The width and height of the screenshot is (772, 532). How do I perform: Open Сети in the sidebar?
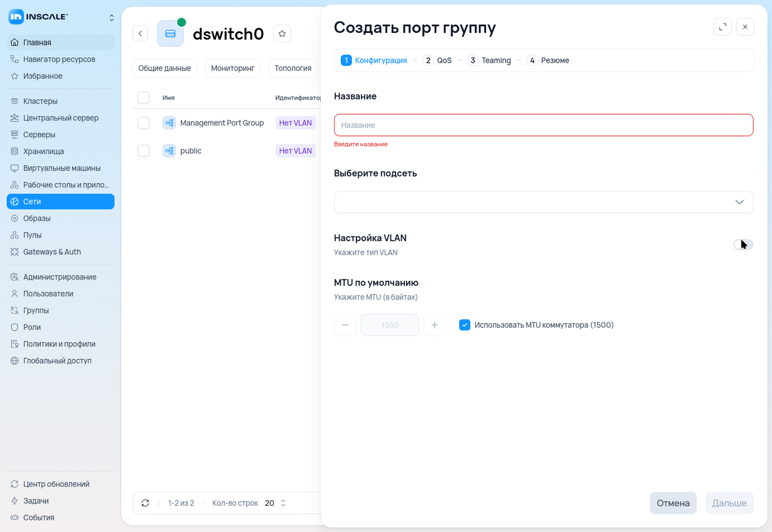tap(61, 202)
